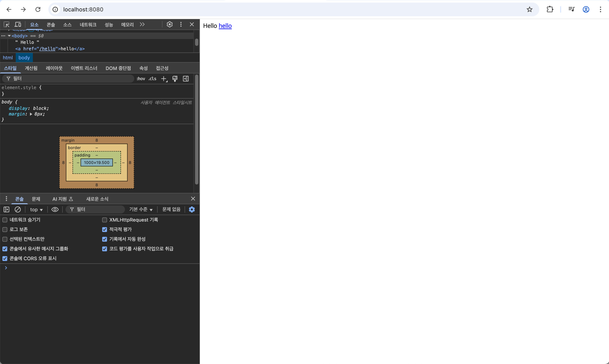The image size is (609, 364).
Task: Select the 이벤트 리스너 pane tab
Action: pyautogui.click(x=84, y=68)
